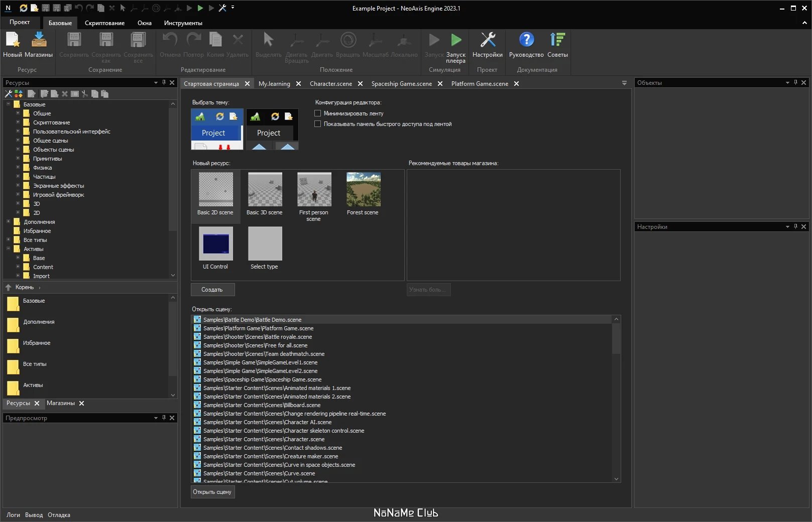Toggle quick access panel under ribbon checkbox
This screenshot has width=812, height=522.
tap(317, 124)
